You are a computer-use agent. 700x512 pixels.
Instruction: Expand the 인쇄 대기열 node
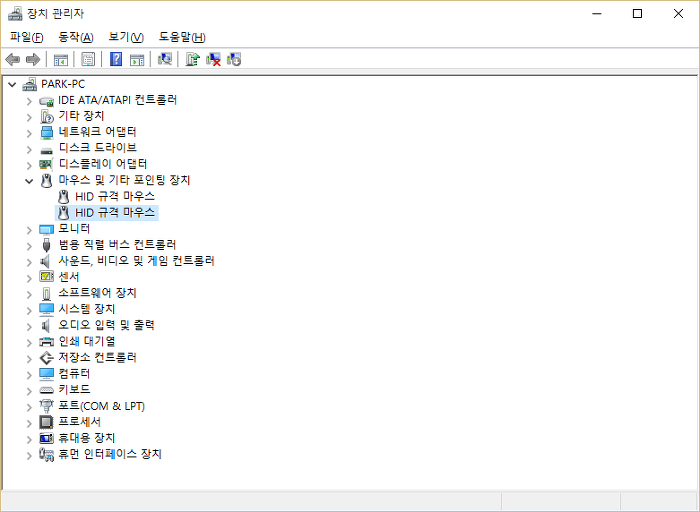click(29, 342)
